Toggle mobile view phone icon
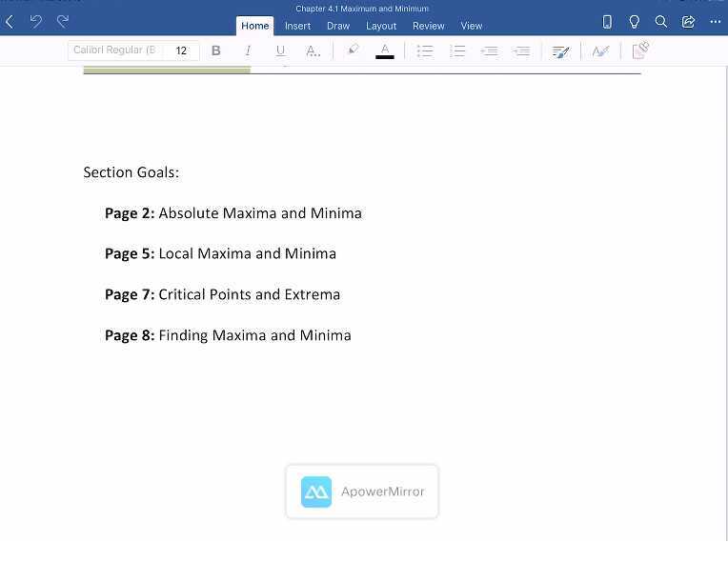The image size is (728, 562). click(x=607, y=22)
